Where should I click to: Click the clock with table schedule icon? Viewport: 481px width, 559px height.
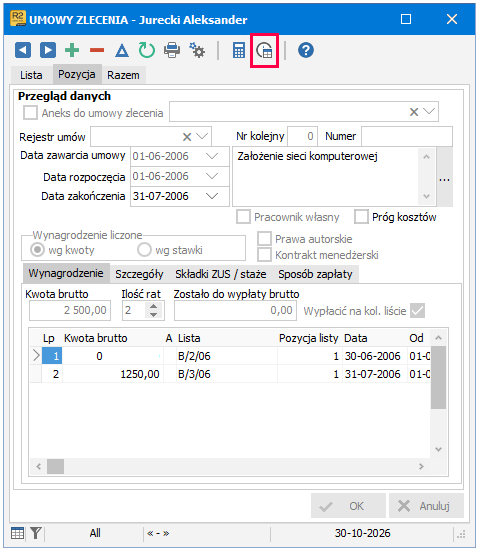click(264, 50)
